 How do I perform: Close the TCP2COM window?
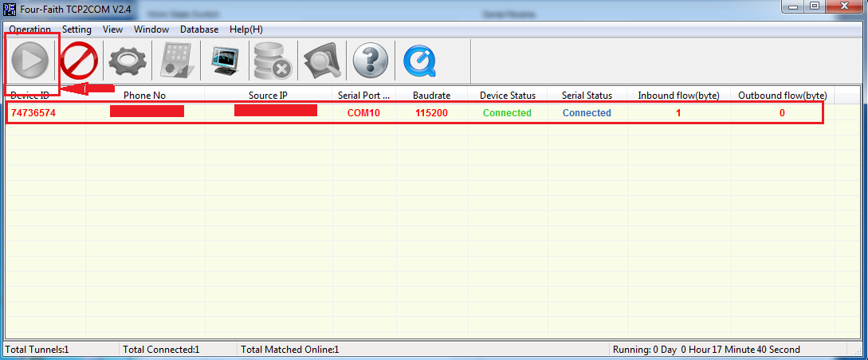tap(843, 6)
